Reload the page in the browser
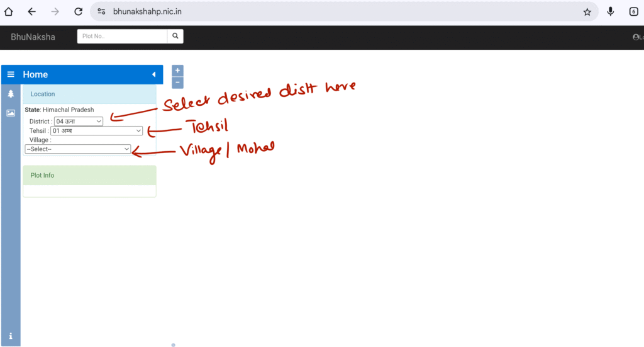The width and height of the screenshot is (644, 347). pyautogui.click(x=78, y=12)
